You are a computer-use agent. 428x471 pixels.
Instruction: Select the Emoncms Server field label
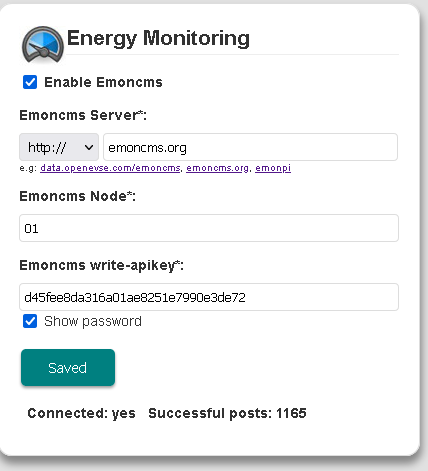83,115
